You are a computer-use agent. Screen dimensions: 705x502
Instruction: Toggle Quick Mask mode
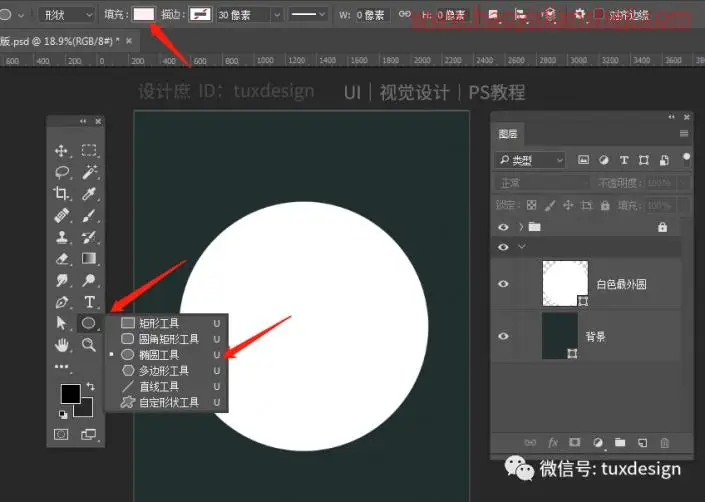coord(61,434)
